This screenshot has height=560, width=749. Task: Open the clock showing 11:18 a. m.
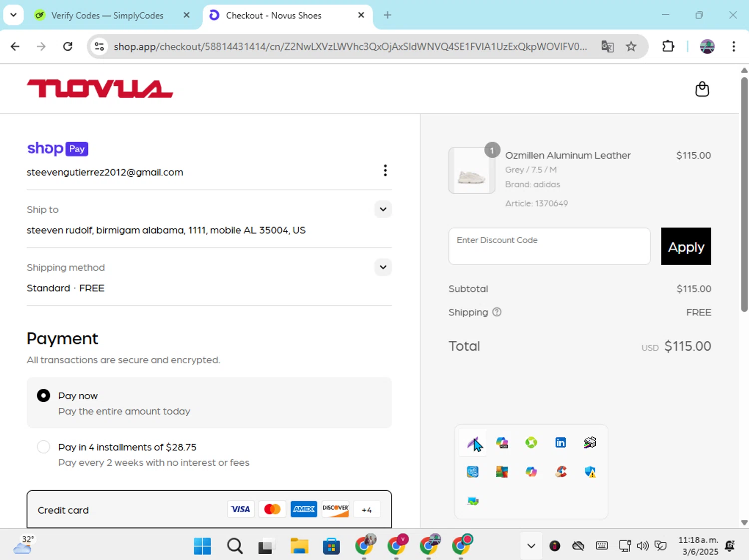tap(699, 546)
